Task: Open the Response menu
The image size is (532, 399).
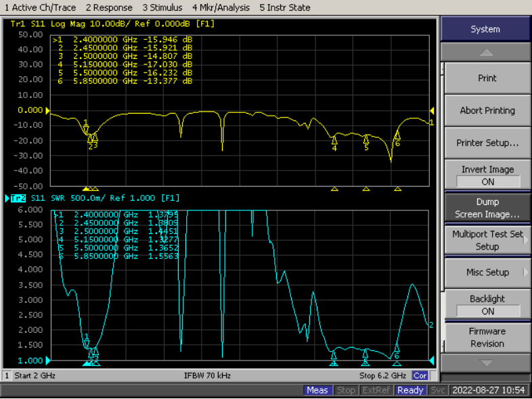Action: [109, 7]
